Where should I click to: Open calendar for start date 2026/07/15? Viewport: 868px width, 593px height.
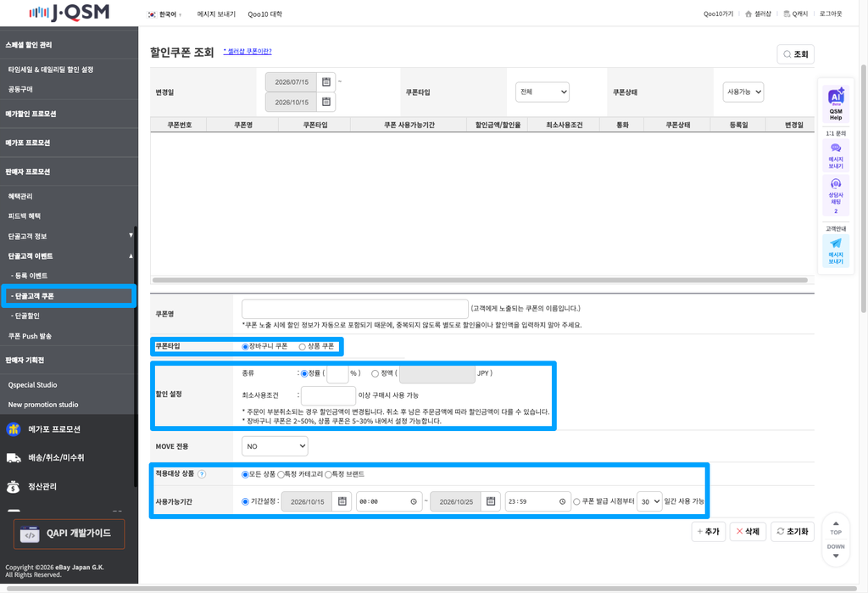coord(326,81)
